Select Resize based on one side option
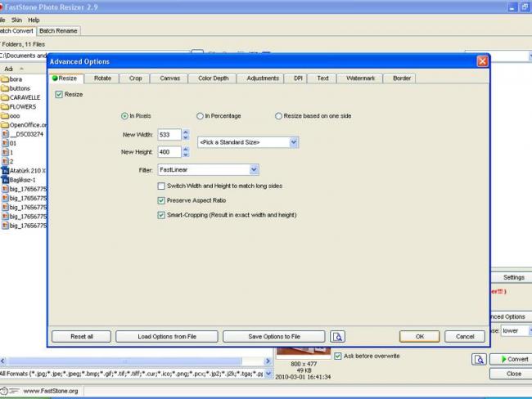The height and width of the screenshot is (399, 532). click(x=278, y=116)
